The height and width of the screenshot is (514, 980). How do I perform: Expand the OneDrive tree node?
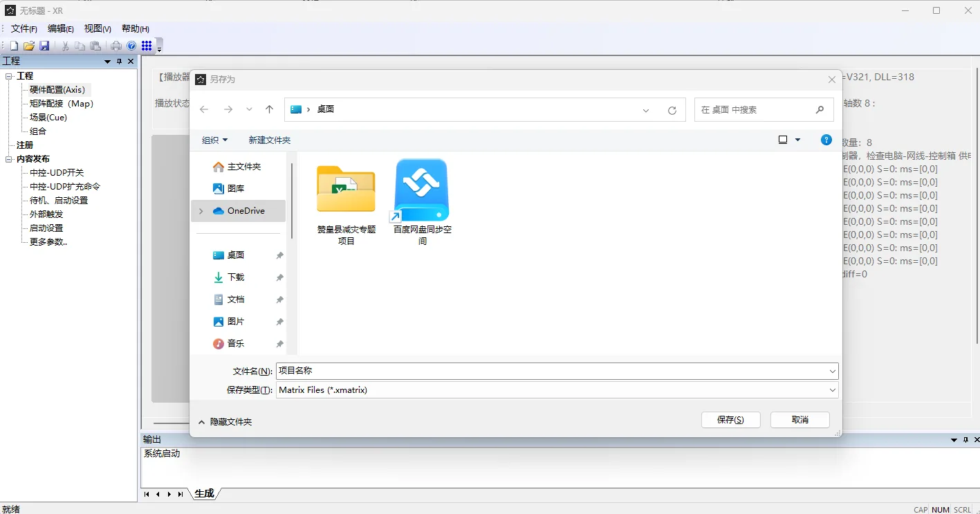(x=201, y=211)
